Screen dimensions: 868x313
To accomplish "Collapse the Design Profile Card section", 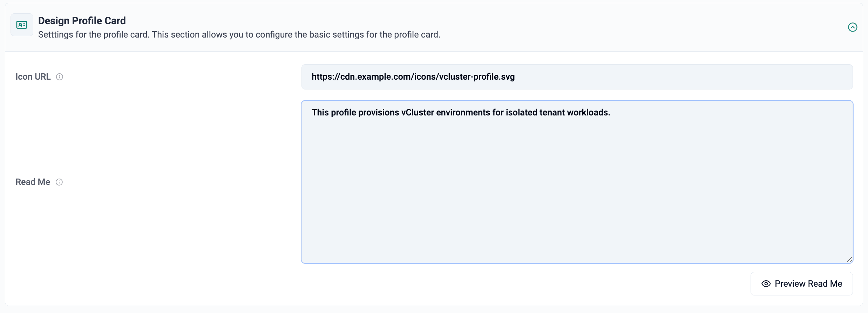I will 853,27.
